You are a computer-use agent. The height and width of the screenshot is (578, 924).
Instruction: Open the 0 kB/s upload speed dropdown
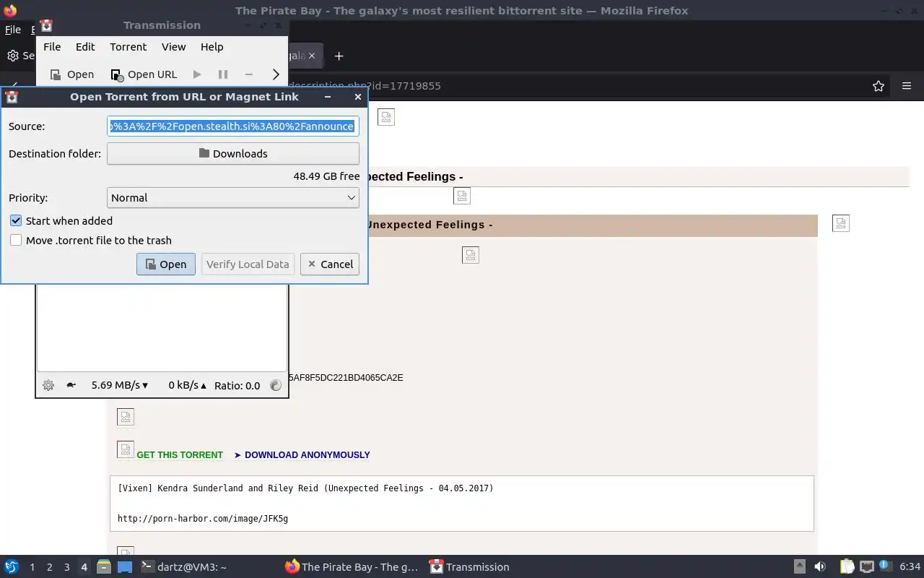(x=187, y=385)
